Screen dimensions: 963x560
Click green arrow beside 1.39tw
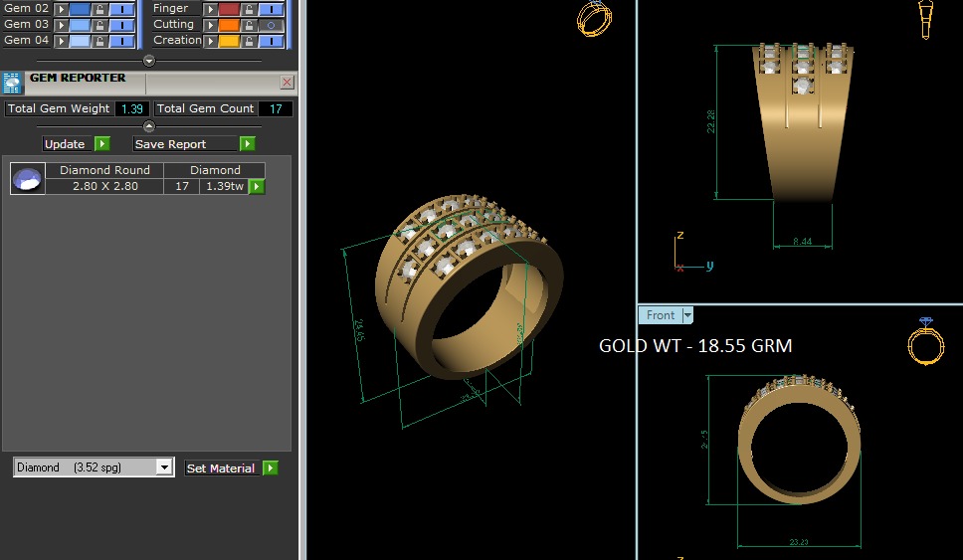click(257, 186)
